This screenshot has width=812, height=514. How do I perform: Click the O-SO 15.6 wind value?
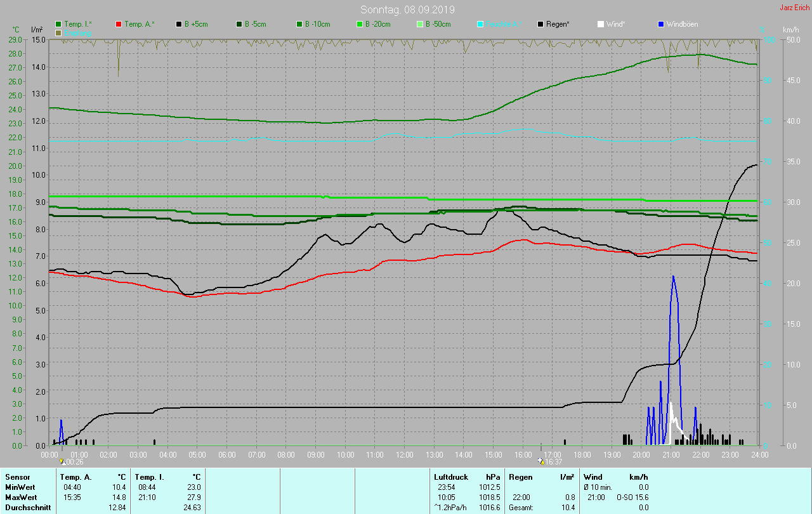tap(632, 497)
